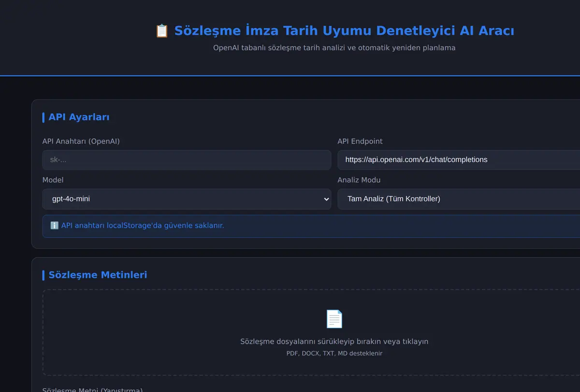Click the document icon in upload area
580x392 pixels.
click(334, 319)
